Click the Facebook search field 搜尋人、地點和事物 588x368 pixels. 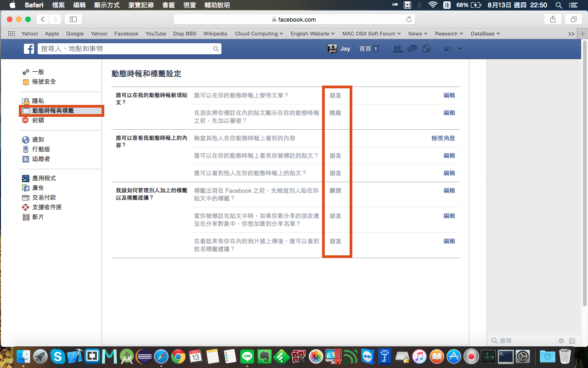124,49
